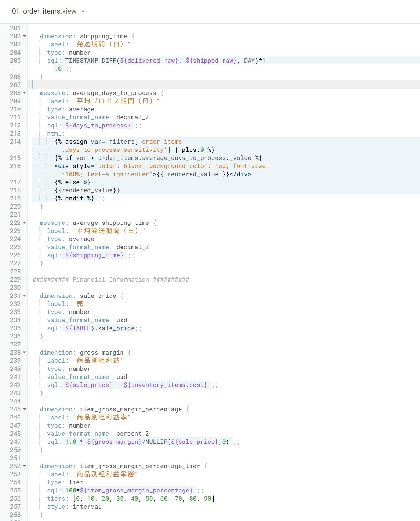Screen dimensions: 420x521
Task: Click the 'tiers:' parameter on line 256
Action: [58, 498]
